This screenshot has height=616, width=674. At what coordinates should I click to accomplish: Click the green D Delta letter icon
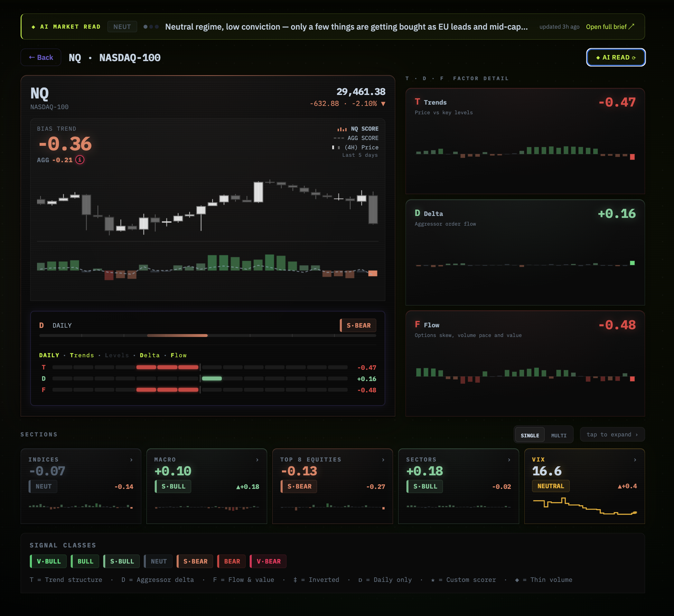coord(417,213)
